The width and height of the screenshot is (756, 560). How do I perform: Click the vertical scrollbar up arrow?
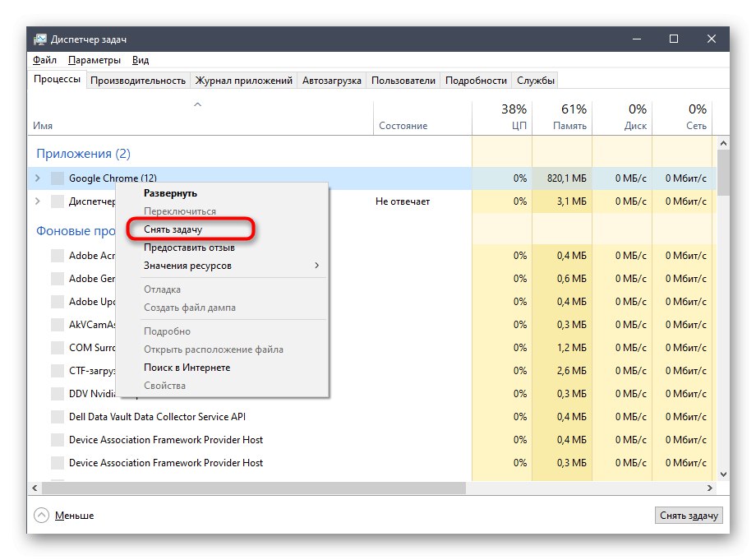click(723, 143)
